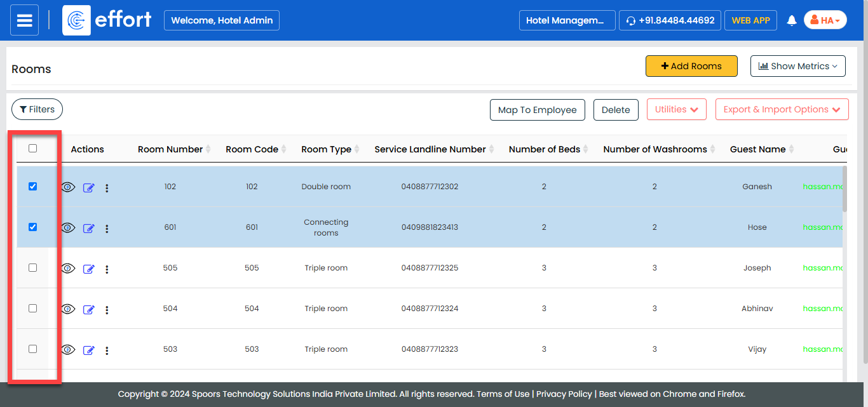
Task: Click the Add Rooms button
Action: tap(691, 66)
